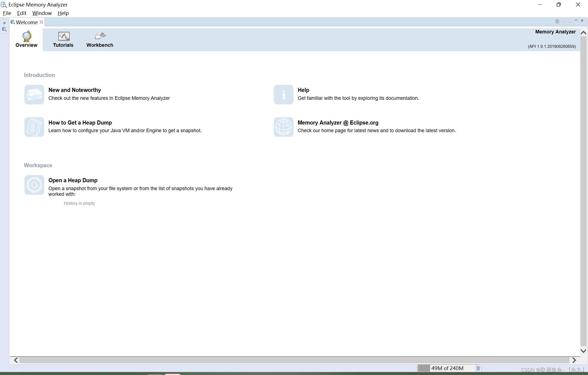Open the File menu
The image size is (588, 375).
(7, 13)
